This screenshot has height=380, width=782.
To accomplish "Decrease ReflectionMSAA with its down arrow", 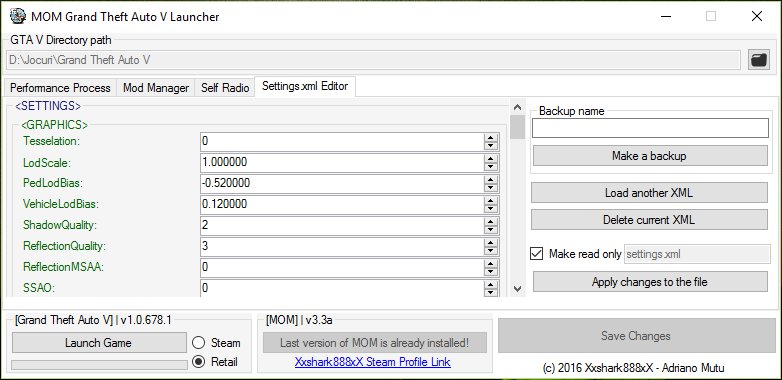I will (x=491, y=271).
